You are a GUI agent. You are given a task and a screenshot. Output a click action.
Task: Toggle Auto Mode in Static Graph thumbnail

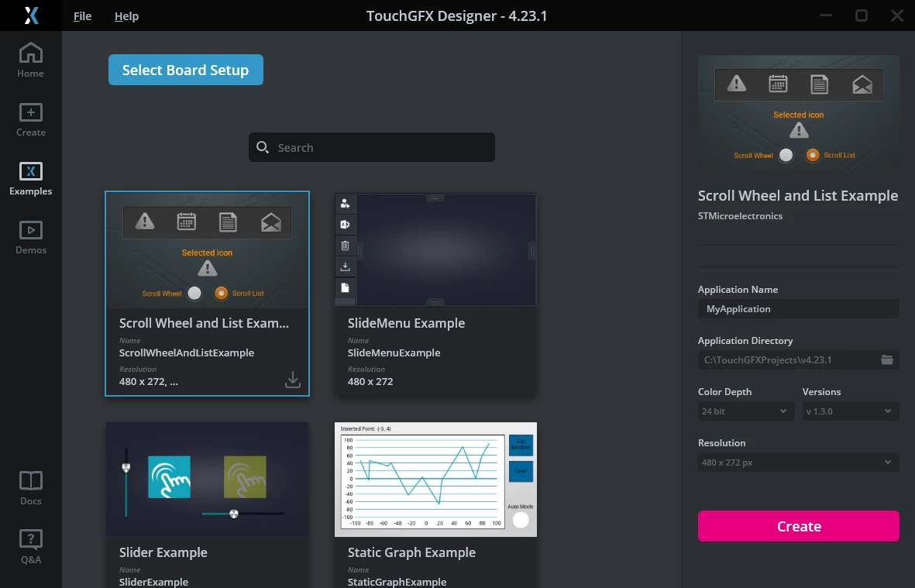pos(521,520)
